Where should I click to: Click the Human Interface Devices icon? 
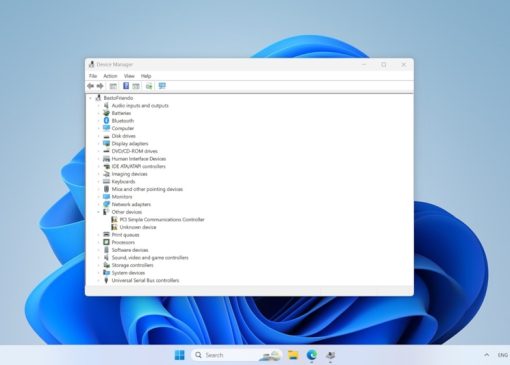click(106, 159)
